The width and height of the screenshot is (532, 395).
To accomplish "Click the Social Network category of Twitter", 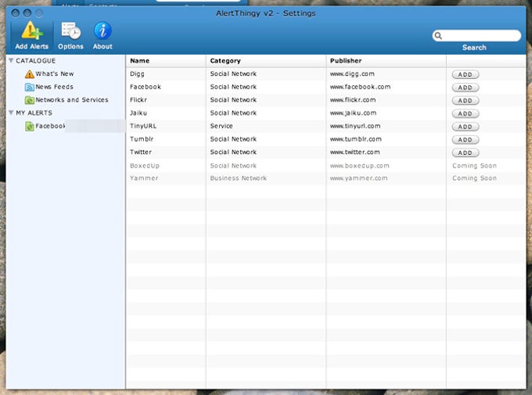I will point(233,152).
